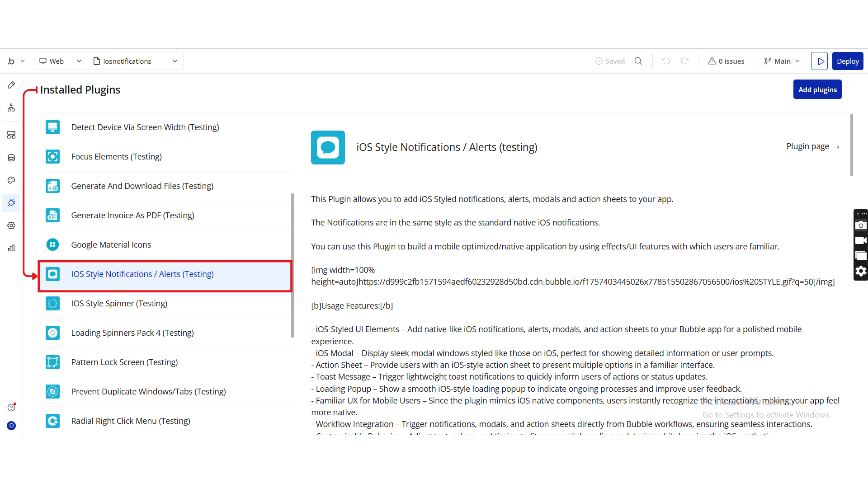Click the undo arrow icon
Screen dimensions: 868x488
[666, 61]
